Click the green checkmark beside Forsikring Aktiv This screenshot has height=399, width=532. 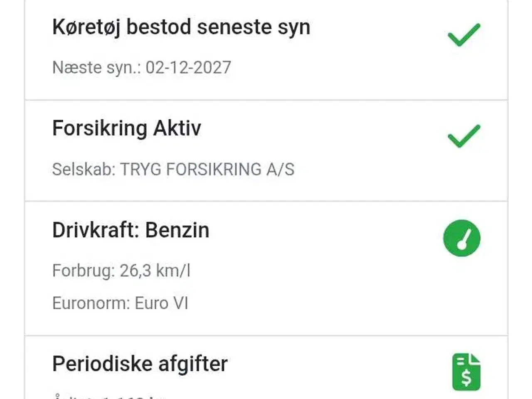[x=463, y=136]
